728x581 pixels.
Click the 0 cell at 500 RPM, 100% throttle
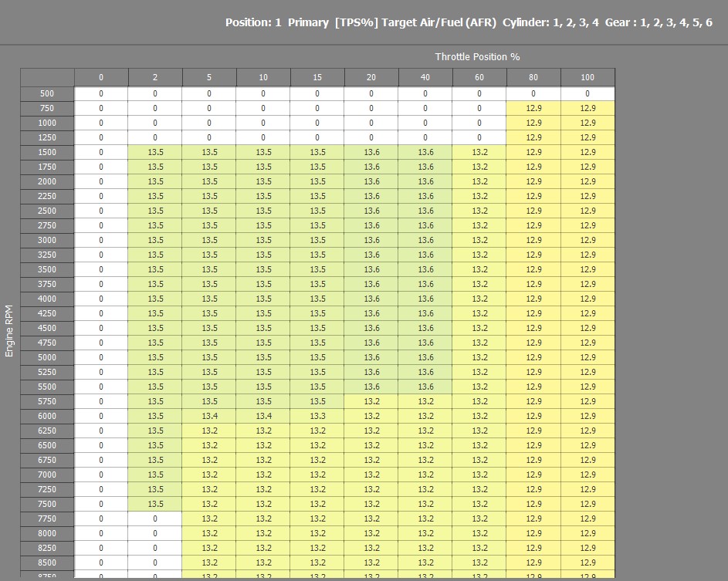(587, 93)
